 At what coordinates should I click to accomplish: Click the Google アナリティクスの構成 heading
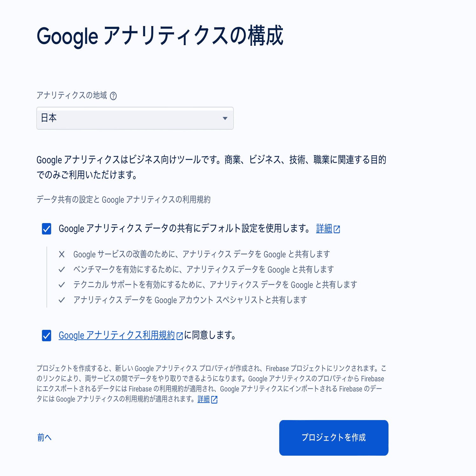pos(160,36)
